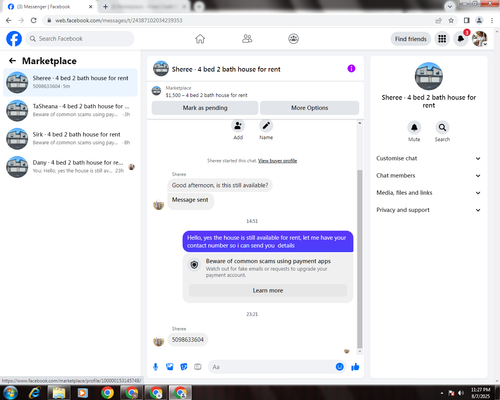
Task: Bookmark this page with star icon
Action: [451, 20]
